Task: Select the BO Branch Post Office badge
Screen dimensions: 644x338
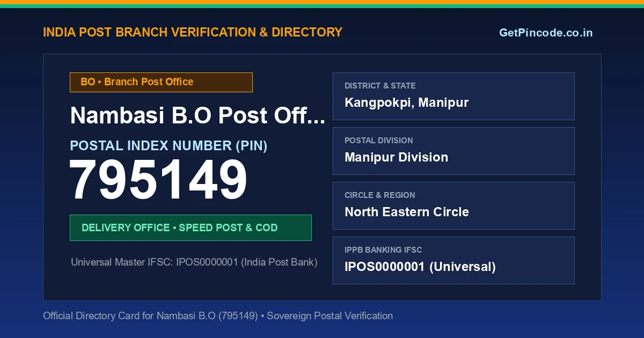Action: click(x=161, y=82)
